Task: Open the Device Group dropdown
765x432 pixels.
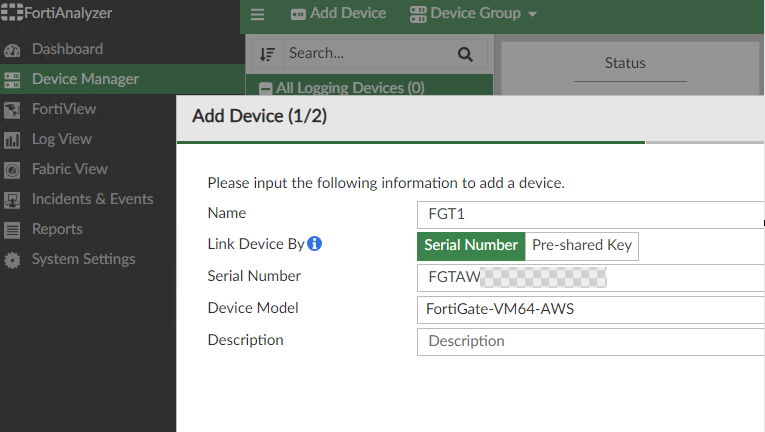Action: 473,14
